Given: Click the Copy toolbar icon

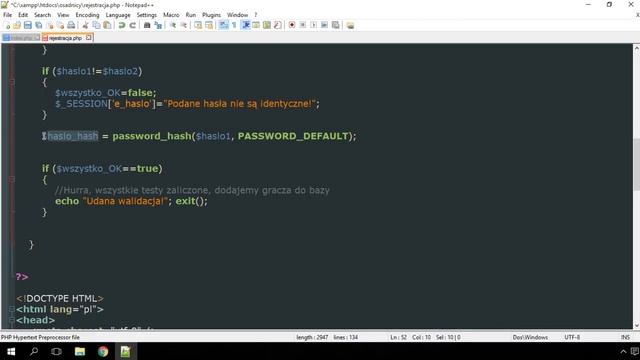Looking at the screenshot, I should (x=96, y=25).
